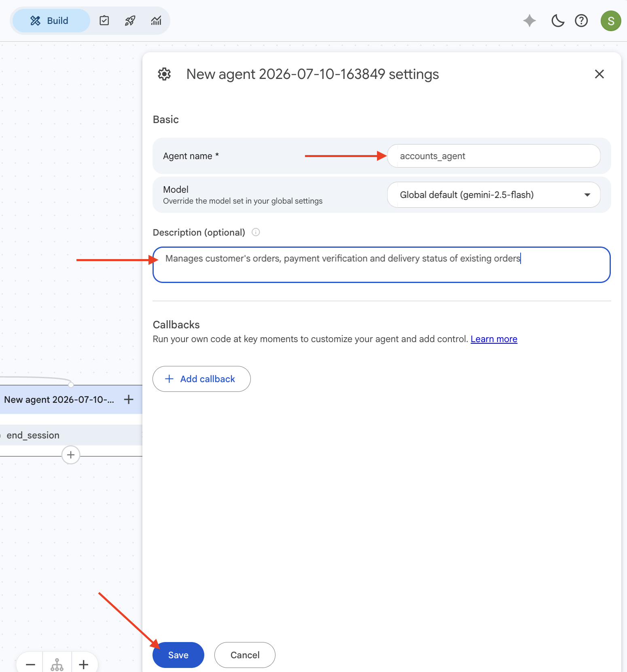This screenshot has width=627, height=672.
Task: Click the Description (optional) label
Action: [x=199, y=232]
